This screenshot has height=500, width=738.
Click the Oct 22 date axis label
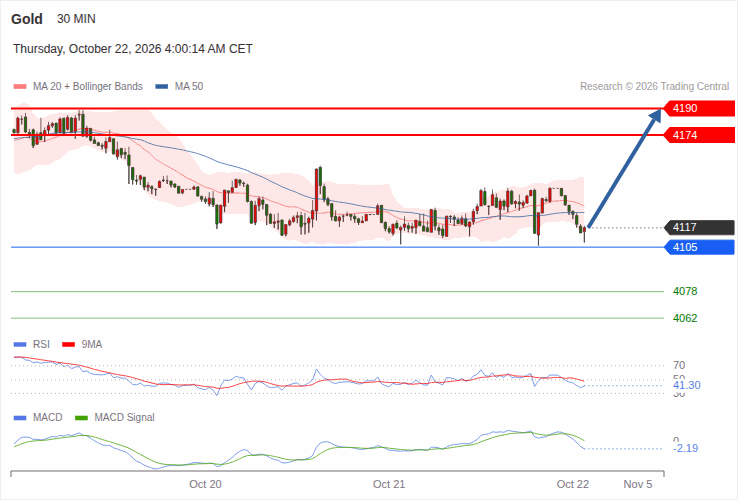(x=573, y=484)
